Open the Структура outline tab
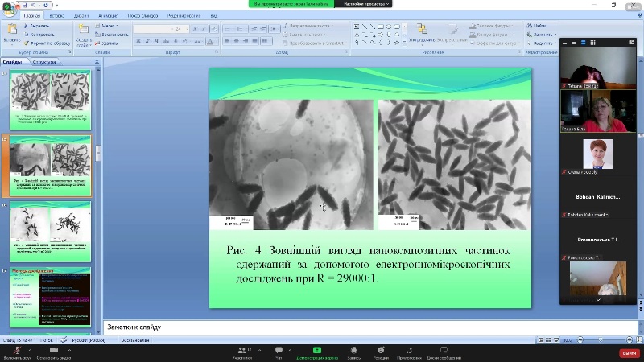 point(45,62)
